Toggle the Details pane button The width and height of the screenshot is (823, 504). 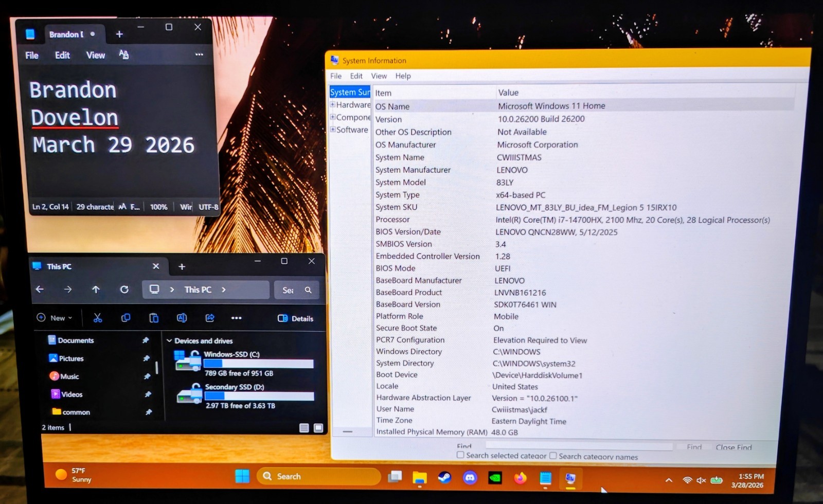[x=295, y=318]
